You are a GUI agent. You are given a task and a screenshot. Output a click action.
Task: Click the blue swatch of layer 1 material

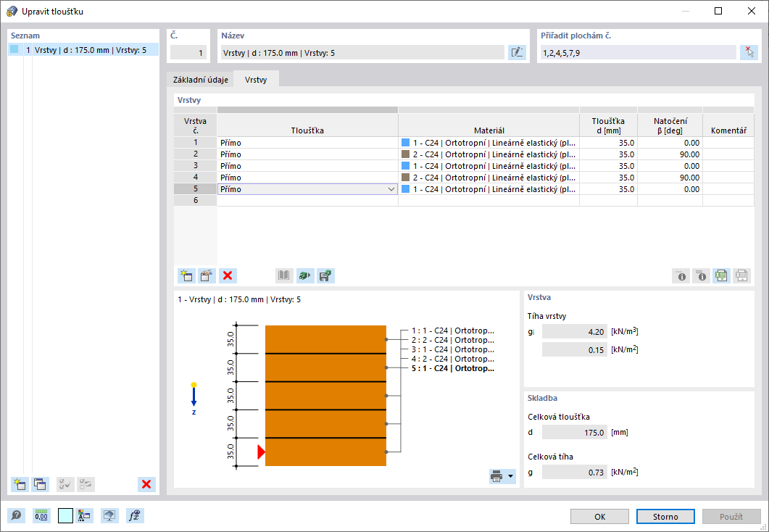(406, 143)
